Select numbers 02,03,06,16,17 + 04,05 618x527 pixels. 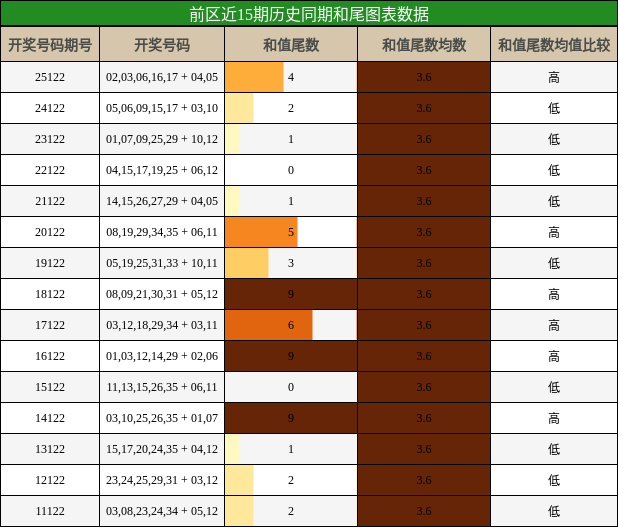point(162,77)
